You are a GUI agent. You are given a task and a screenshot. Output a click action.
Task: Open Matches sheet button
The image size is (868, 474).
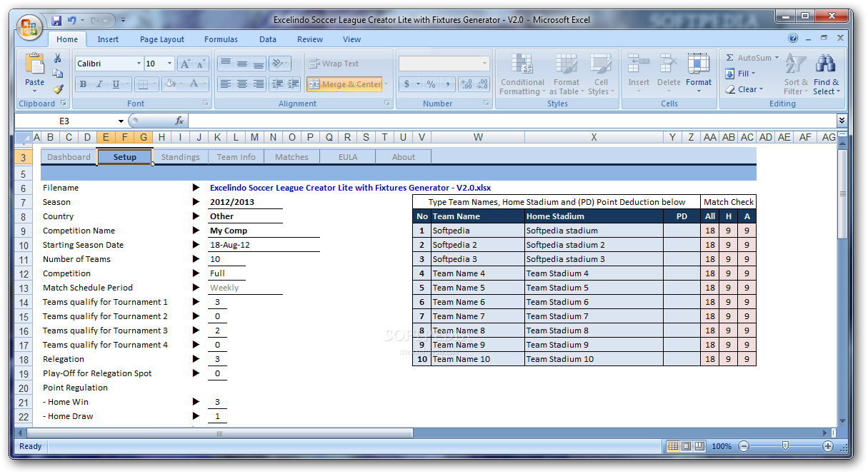(x=291, y=157)
